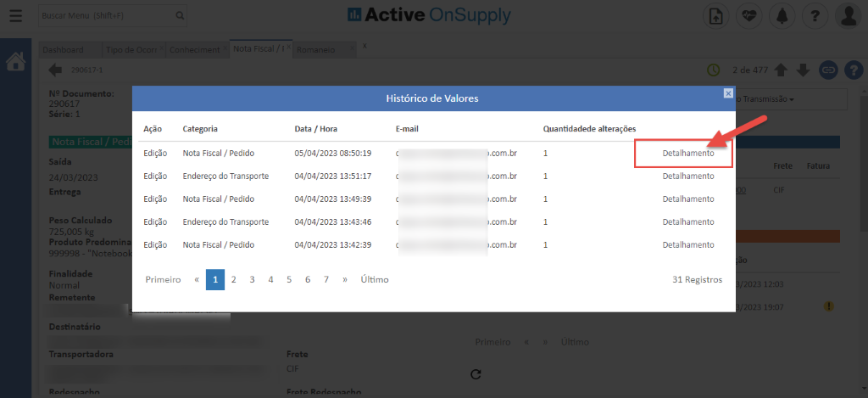Click the upload document icon
Image resolution: width=868 pixels, height=398 pixels.
click(x=716, y=16)
